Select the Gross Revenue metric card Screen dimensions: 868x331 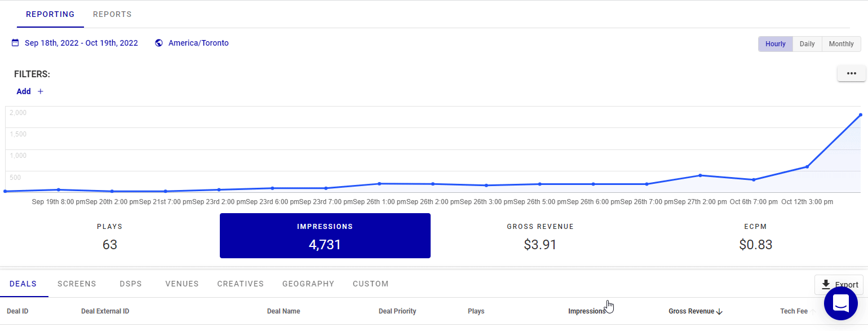click(x=540, y=236)
